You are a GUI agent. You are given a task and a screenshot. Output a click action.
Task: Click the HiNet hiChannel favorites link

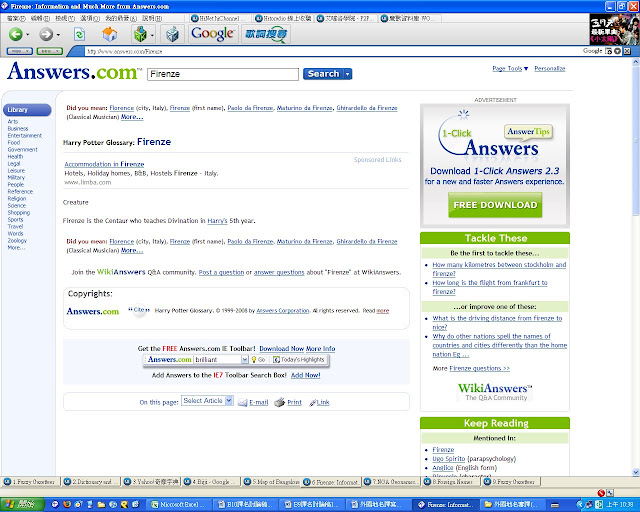coord(219,18)
